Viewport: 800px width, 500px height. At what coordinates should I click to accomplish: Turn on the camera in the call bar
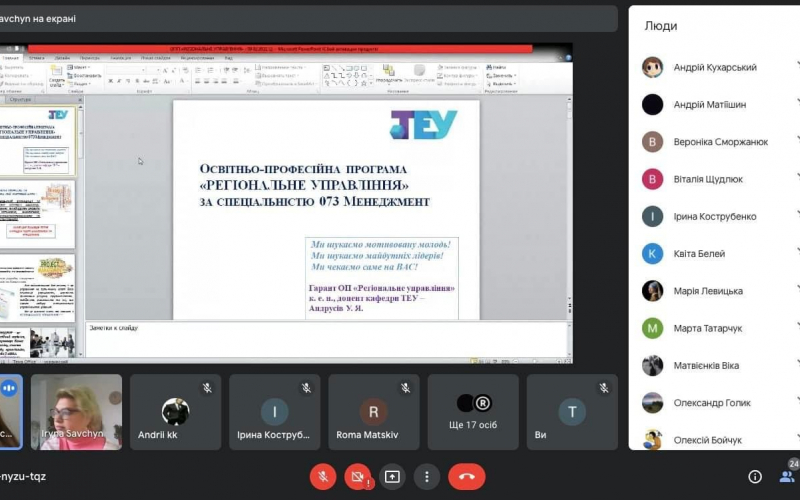pos(358,477)
